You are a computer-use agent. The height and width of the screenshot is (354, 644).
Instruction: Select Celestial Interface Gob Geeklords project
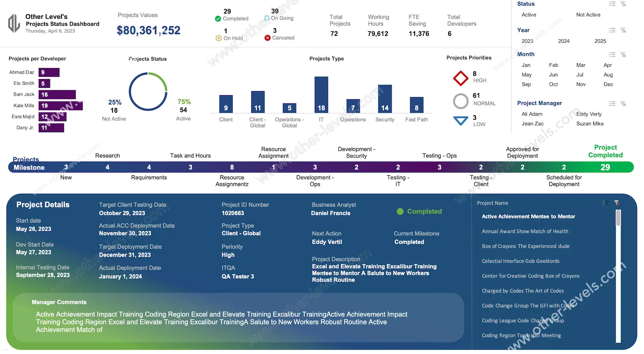(520, 261)
